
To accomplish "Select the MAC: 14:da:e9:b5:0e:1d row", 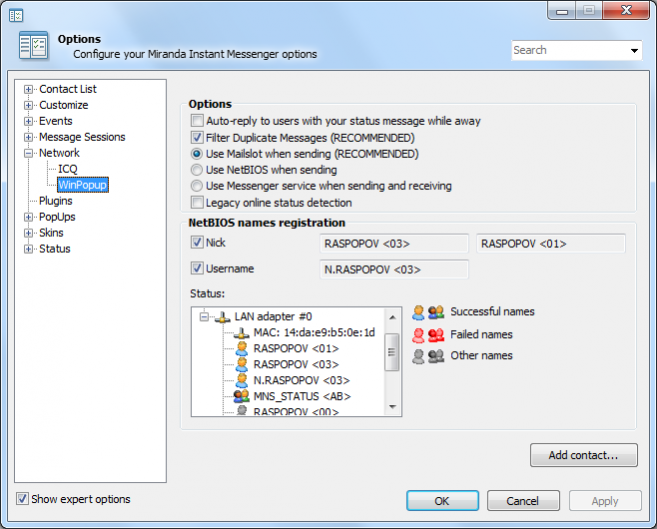I will tap(314, 333).
